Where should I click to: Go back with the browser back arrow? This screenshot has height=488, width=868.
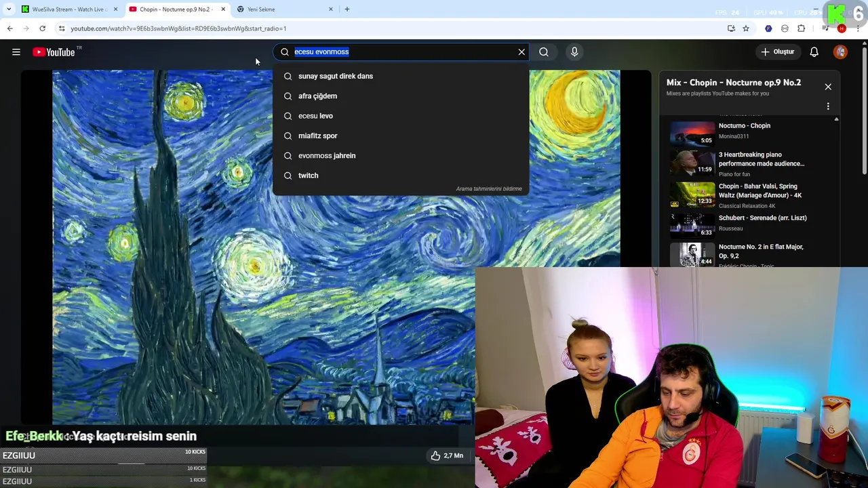[9, 28]
